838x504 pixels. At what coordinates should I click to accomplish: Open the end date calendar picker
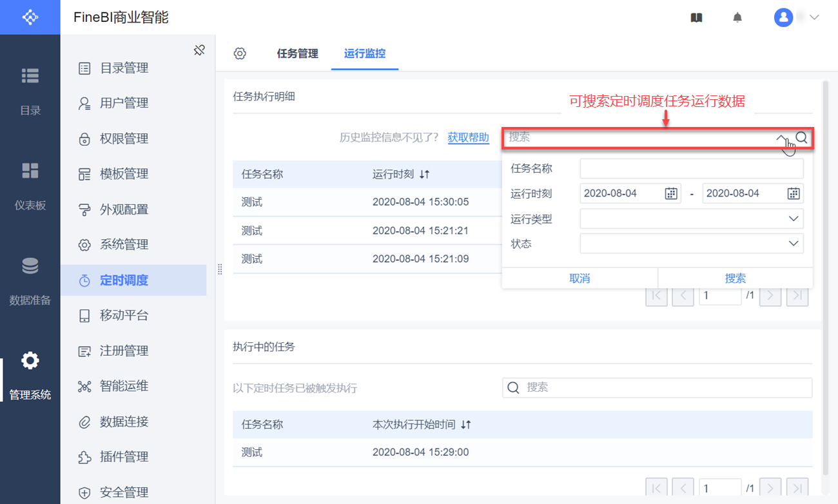(794, 193)
